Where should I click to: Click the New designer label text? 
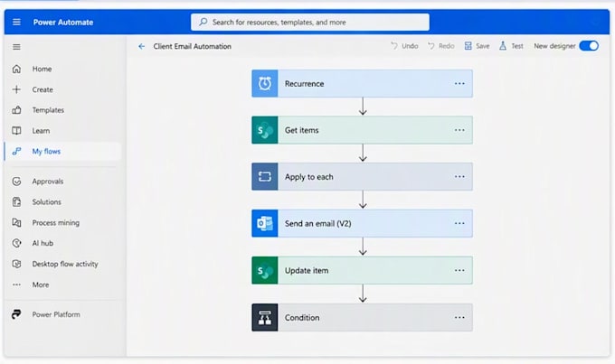pos(554,46)
